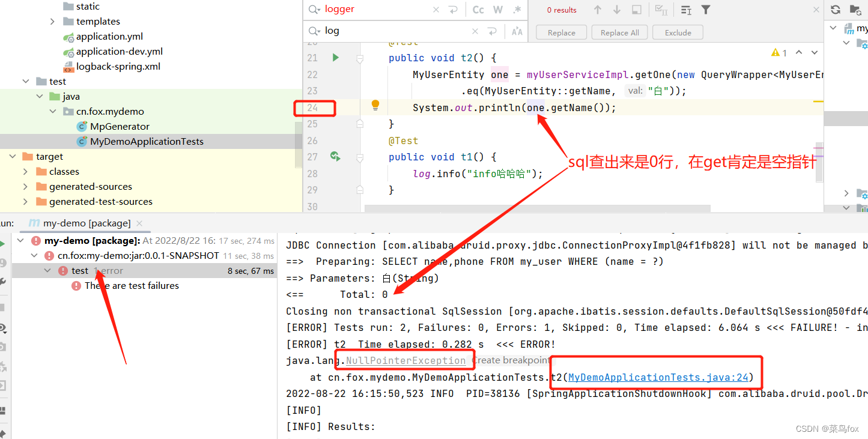This screenshot has width=868, height=439.
Task: Toggle search In Selection
Action: tap(636, 10)
